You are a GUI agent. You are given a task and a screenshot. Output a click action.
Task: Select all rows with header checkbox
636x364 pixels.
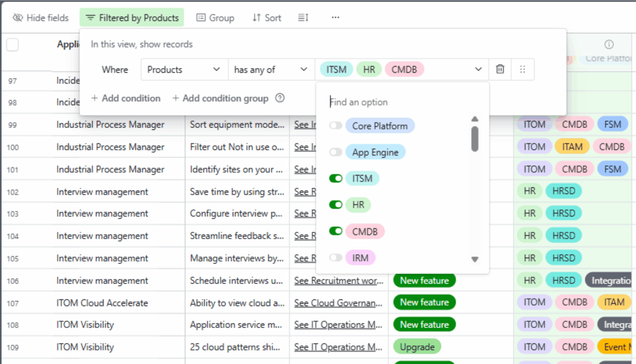[x=12, y=45]
